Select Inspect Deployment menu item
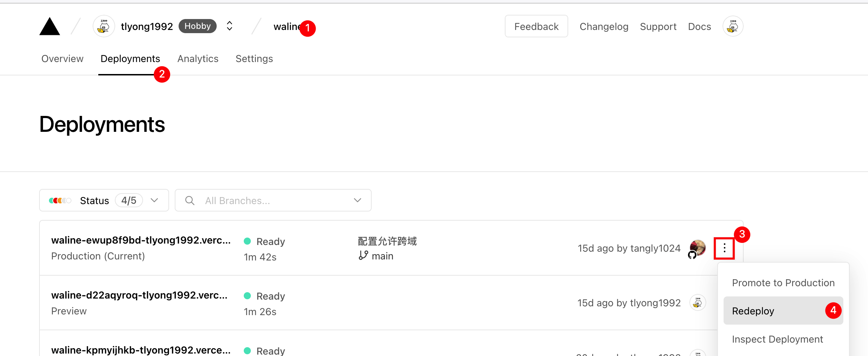The width and height of the screenshot is (868, 356). point(783,339)
